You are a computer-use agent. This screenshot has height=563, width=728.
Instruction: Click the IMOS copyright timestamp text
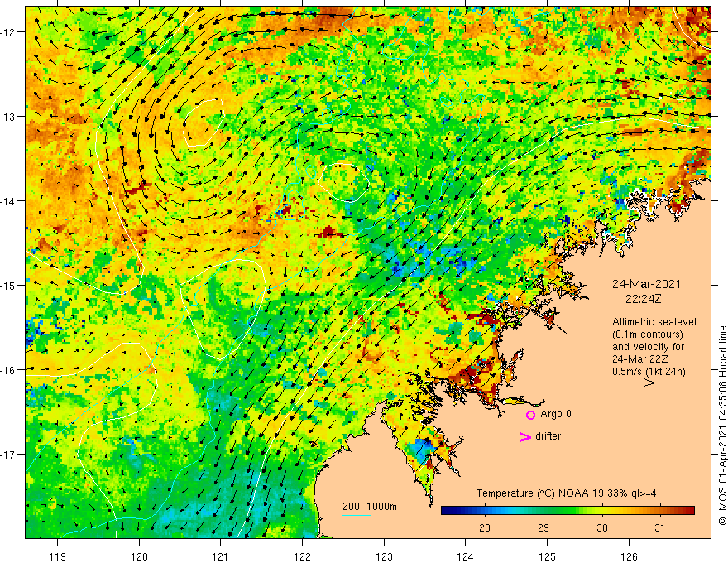[722, 426]
